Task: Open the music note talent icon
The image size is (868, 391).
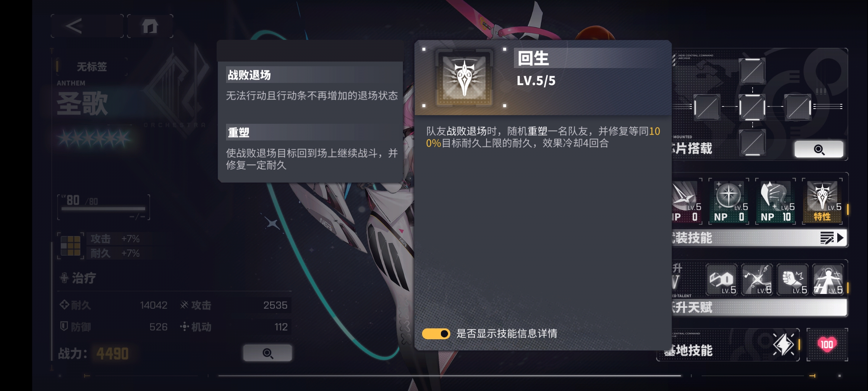Action: point(757,279)
